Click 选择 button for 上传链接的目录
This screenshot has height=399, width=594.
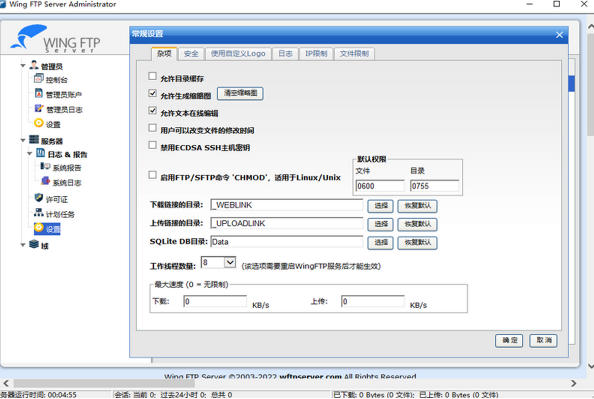coord(380,224)
